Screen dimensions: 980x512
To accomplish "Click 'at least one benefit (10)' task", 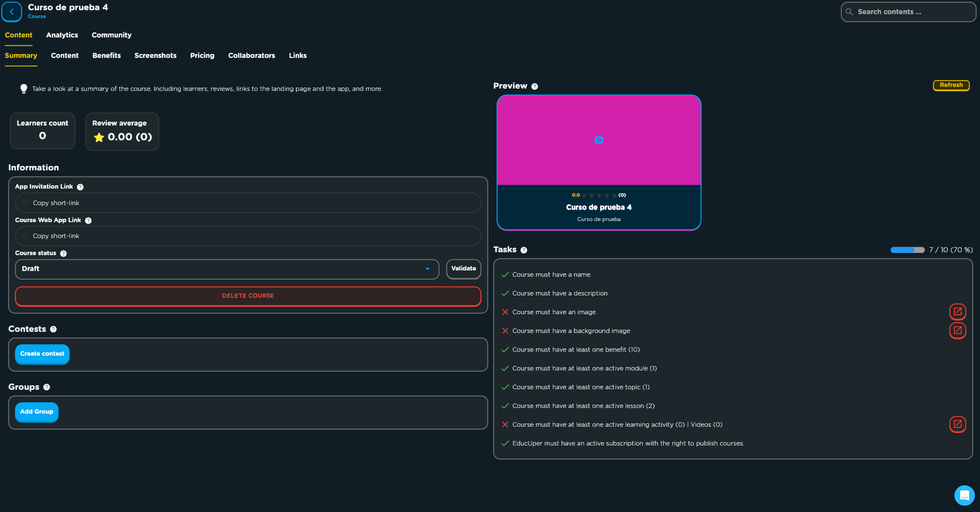I will pos(576,349).
